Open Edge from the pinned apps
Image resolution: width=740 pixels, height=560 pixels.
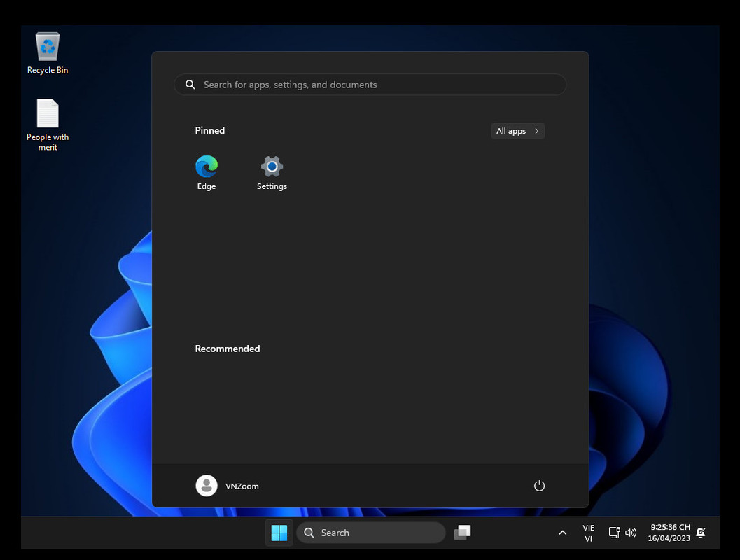207,173
